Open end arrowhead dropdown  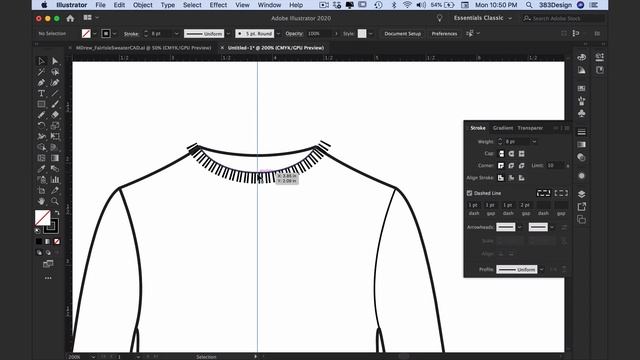(552, 227)
